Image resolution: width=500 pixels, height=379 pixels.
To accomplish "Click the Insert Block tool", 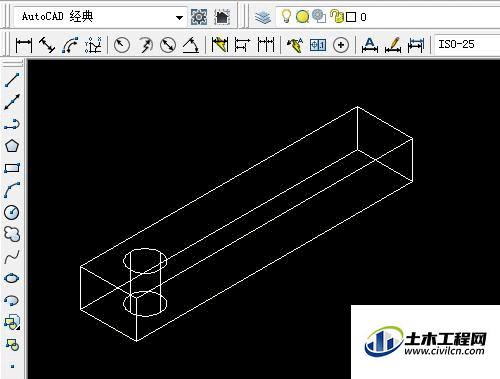I will point(12,322).
